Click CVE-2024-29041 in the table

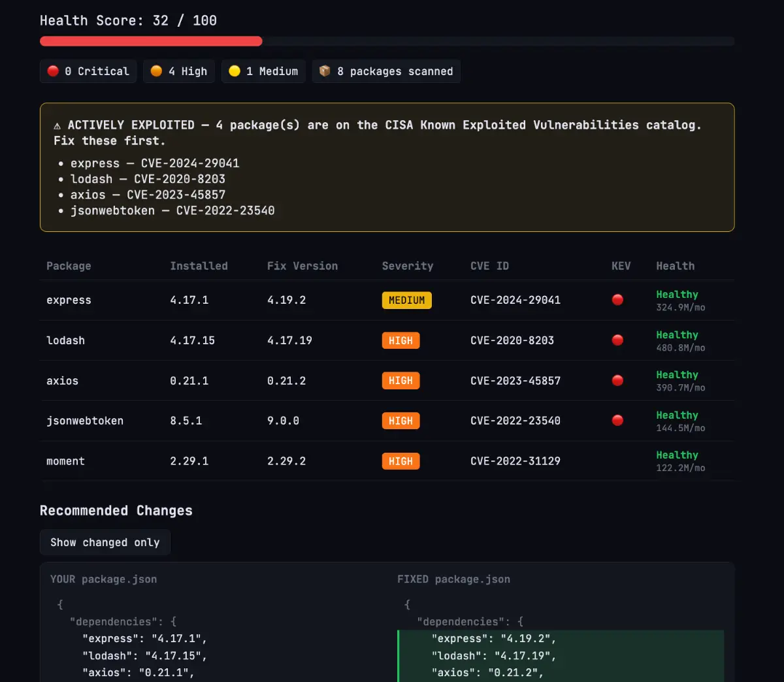click(x=515, y=300)
